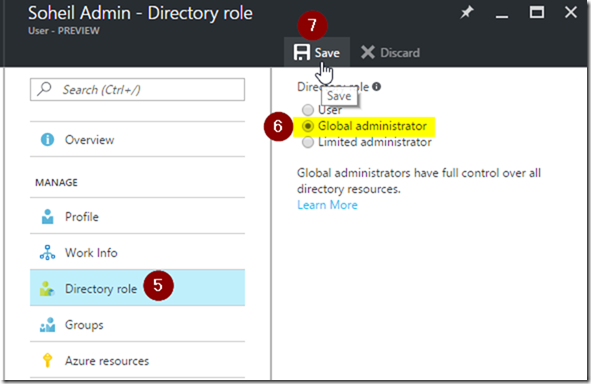
Task: Click the Global administrators description text
Action: tap(419, 181)
